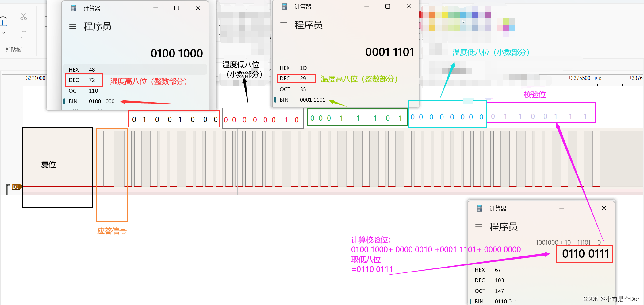Select BIN 0110 0111 row in bottom-right calculator
The height and width of the screenshot is (305, 644).
542,302
